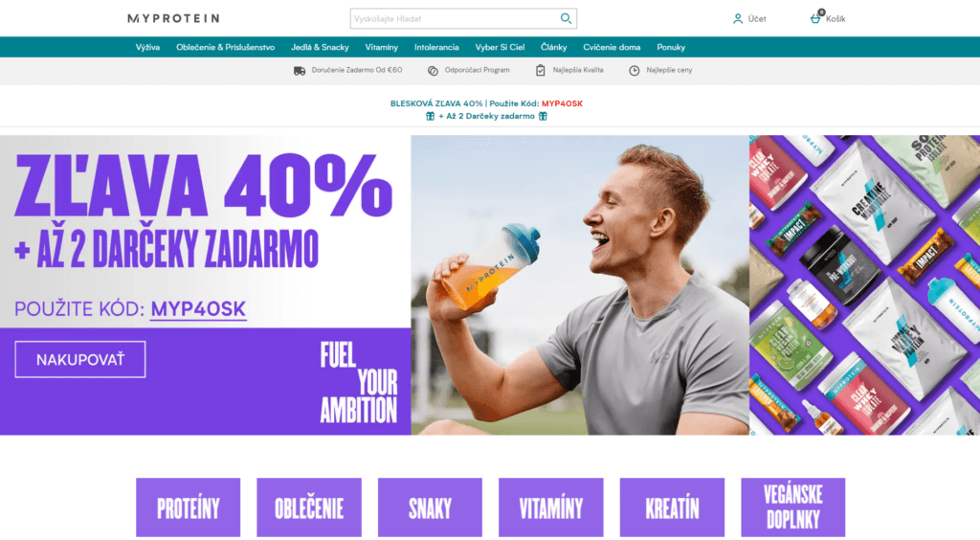
Task: Expand the Vitamíny menu
Action: click(381, 48)
